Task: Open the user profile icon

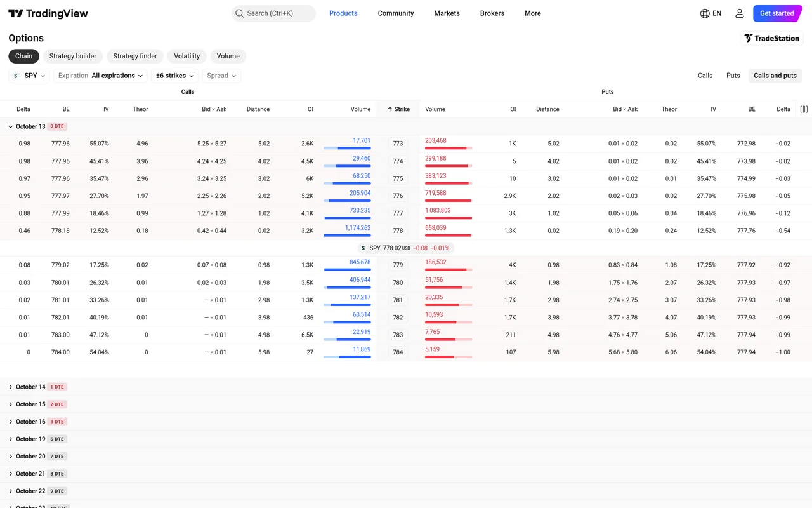Action: pyautogui.click(x=740, y=13)
